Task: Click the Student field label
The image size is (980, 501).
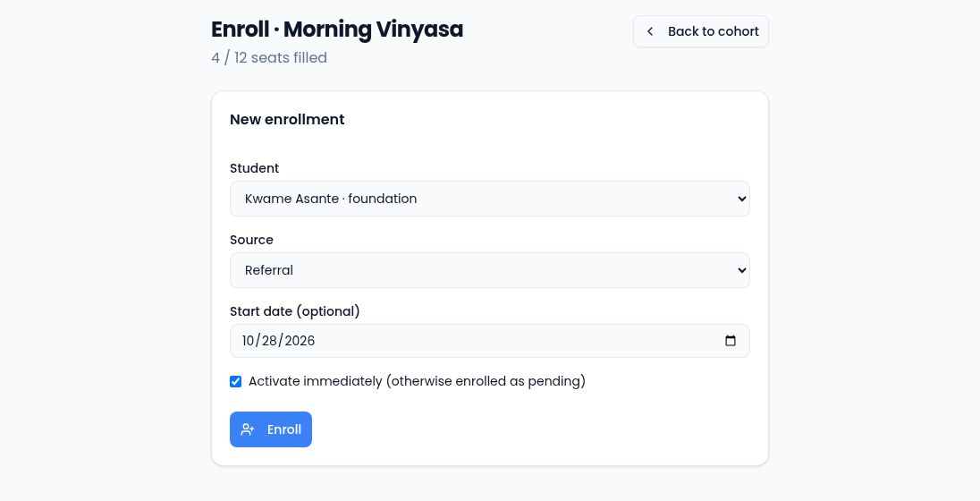Action: pos(254,168)
